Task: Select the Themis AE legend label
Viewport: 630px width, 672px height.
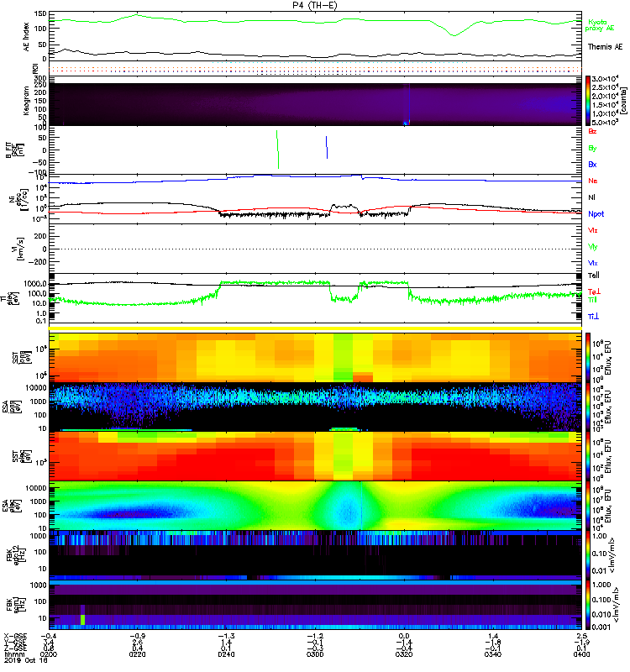Action: tap(605, 47)
